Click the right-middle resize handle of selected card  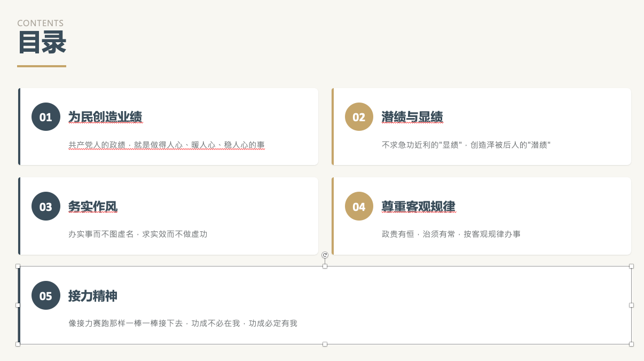(x=631, y=305)
